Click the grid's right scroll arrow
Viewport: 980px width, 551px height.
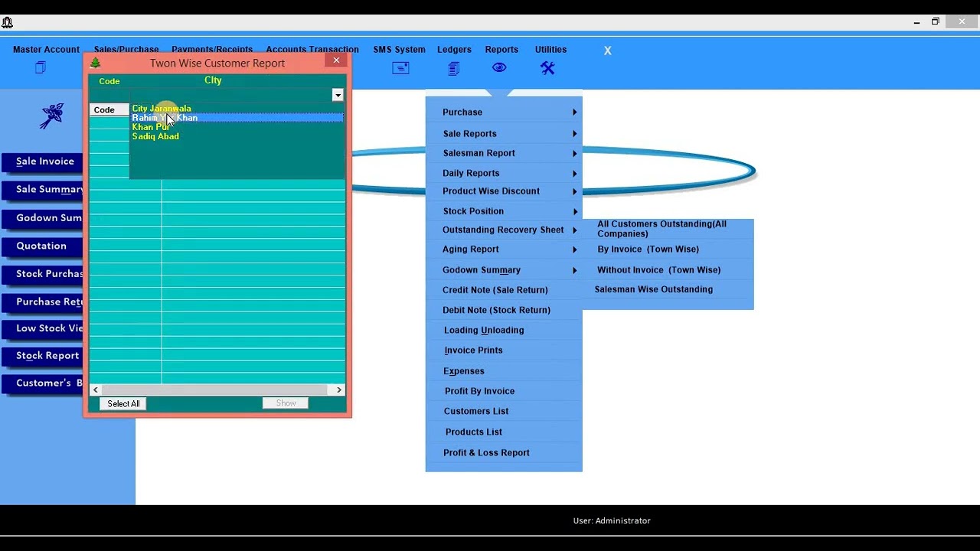[339, 390]
